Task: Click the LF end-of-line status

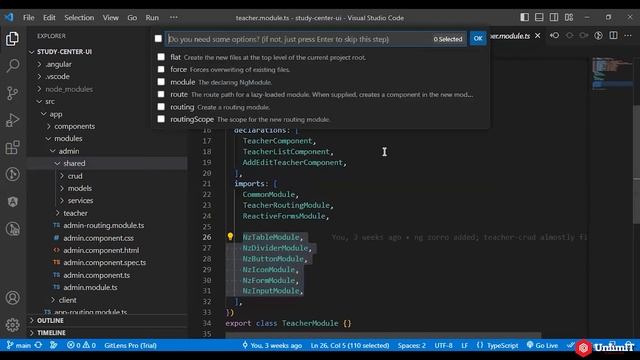Action: click(x=464, y=345)
